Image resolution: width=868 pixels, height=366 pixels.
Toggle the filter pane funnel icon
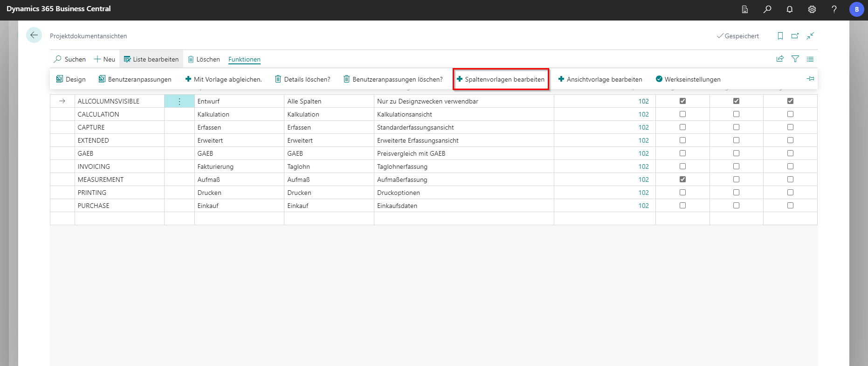795,59
